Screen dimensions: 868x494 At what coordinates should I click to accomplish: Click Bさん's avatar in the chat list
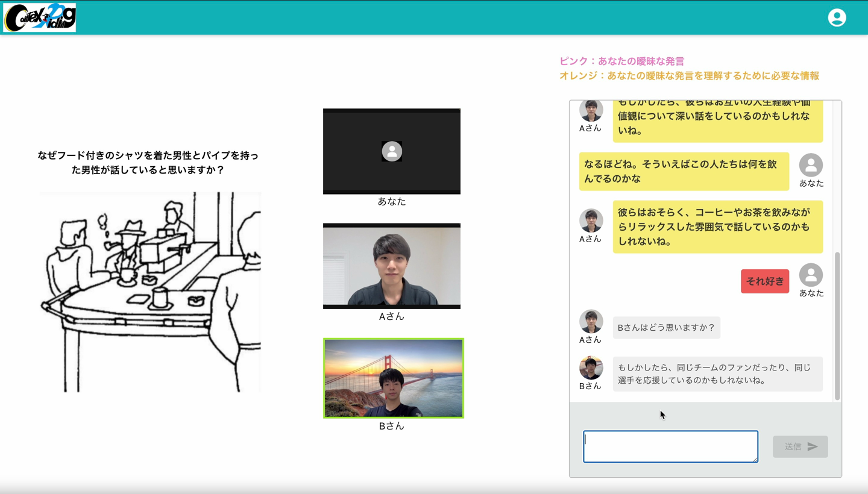point(591,368)
